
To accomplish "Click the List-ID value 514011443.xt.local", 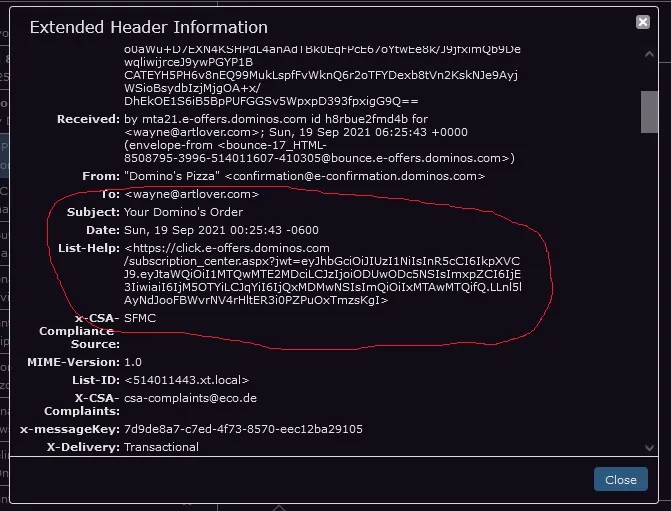I will [x=186, y=380].
